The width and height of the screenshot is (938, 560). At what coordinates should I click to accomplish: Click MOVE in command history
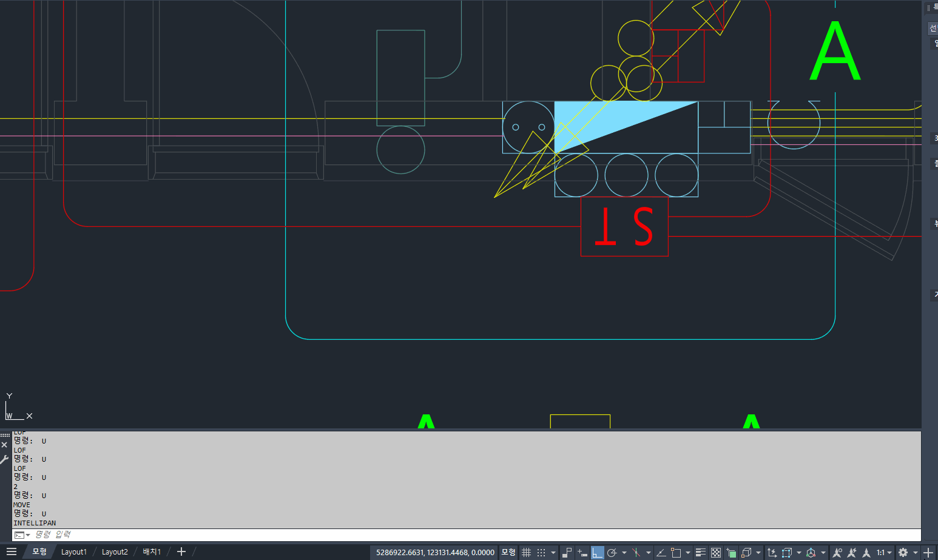(22, 505)
